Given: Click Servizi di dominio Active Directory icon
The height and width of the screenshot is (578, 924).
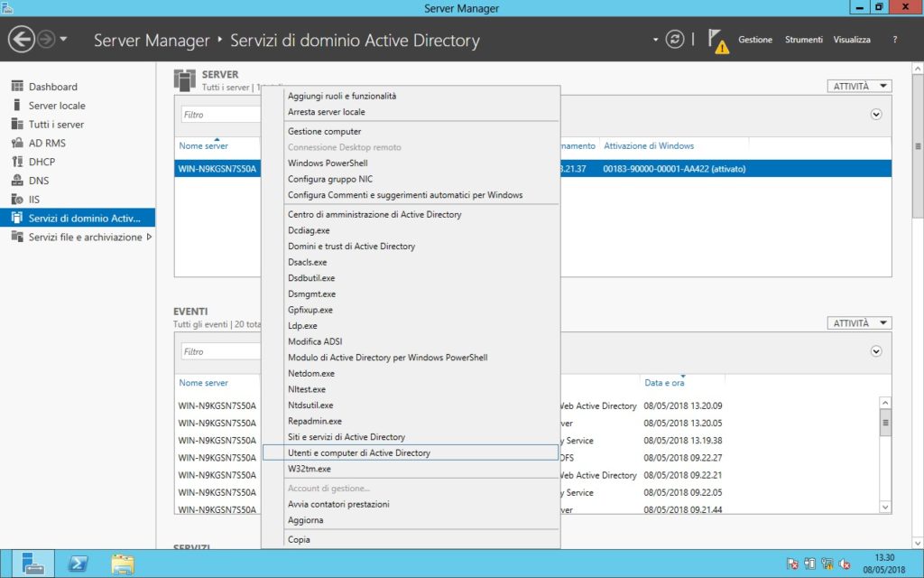Looking at the screenshot, I should click(17, 218).
